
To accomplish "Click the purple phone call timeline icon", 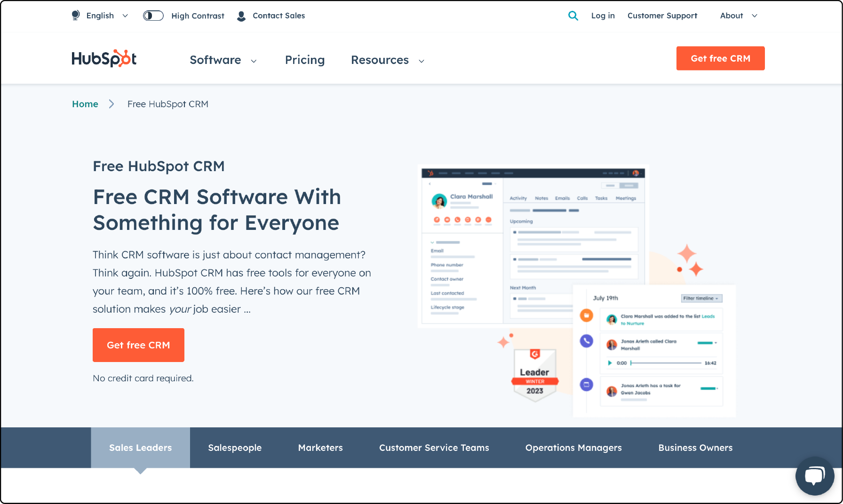I will (586, 340).
